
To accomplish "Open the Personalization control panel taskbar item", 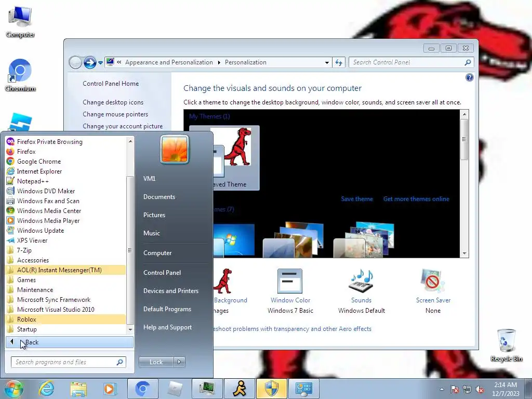I will coord(303,389).
